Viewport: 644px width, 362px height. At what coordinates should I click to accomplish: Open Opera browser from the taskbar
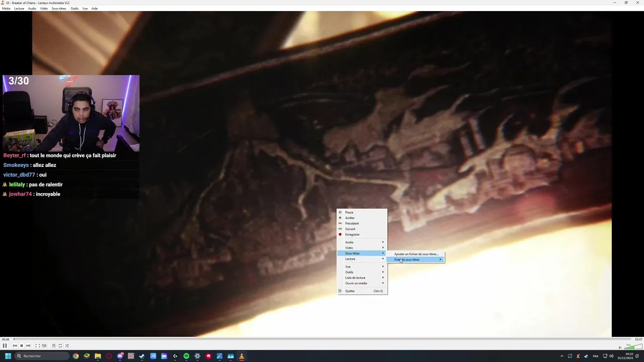(x=109, y=356)
